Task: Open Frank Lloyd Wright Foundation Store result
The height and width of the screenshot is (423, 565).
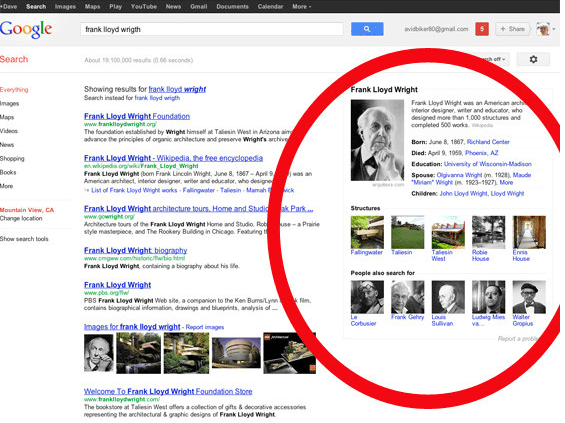Action: 168,391
